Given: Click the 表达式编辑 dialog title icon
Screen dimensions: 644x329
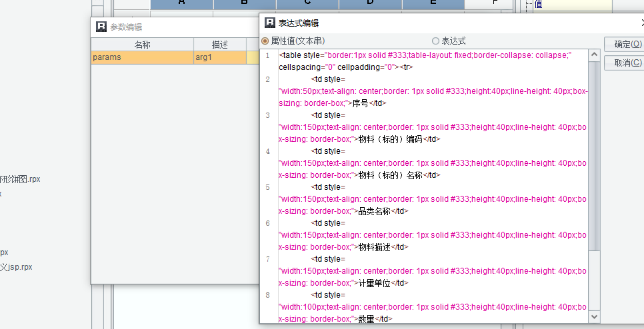Looking at the screenshot, I should (269, 23).
